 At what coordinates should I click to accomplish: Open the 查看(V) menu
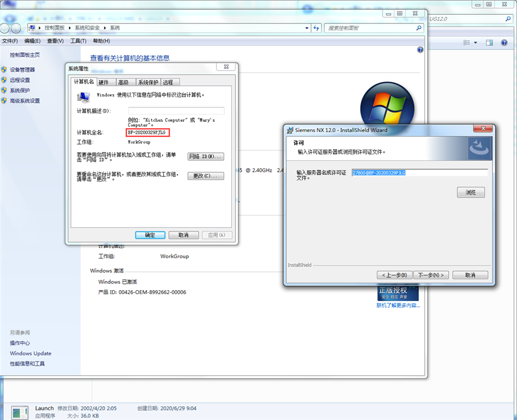click(55, 41)
